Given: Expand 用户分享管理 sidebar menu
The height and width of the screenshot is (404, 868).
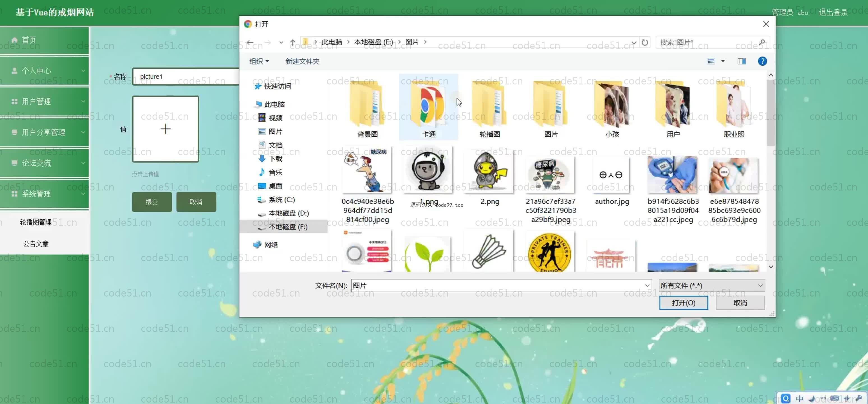Looking at the screenshot, I should point(44,132).
